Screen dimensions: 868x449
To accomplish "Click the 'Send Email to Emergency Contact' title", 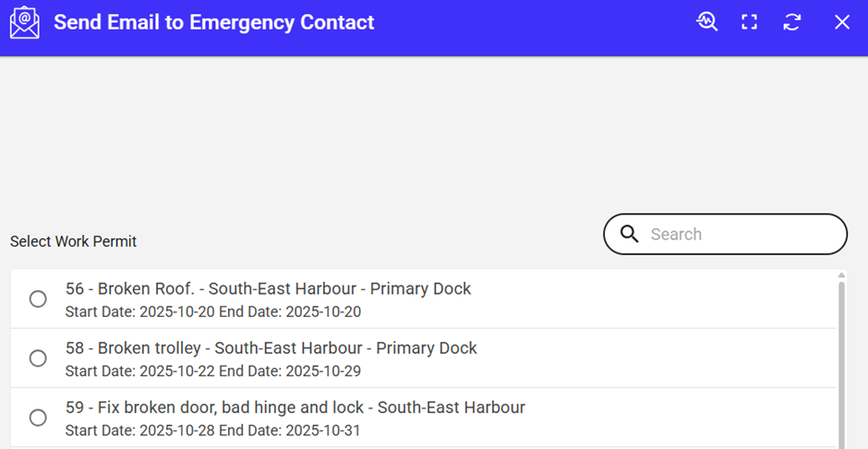I will point(213,22).
